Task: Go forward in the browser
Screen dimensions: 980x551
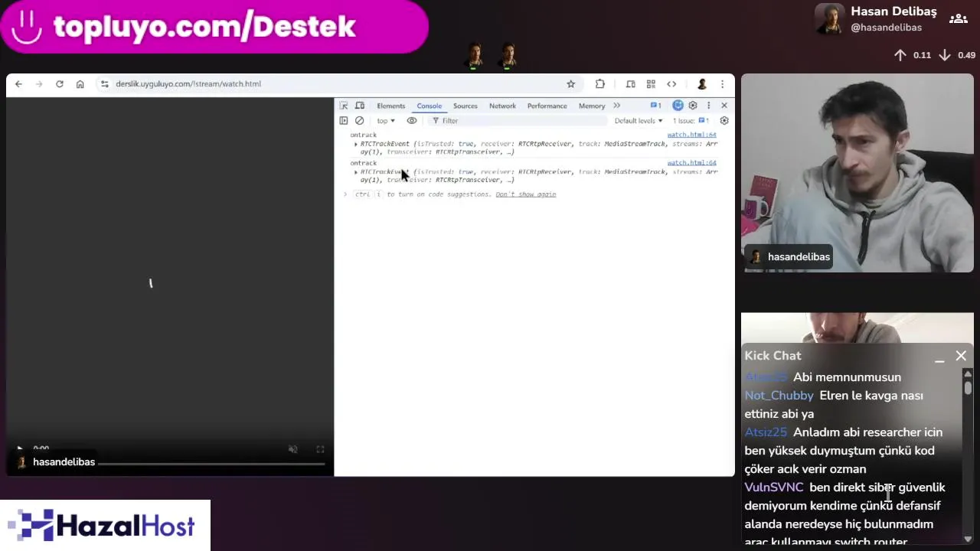Action: (39, 84)
